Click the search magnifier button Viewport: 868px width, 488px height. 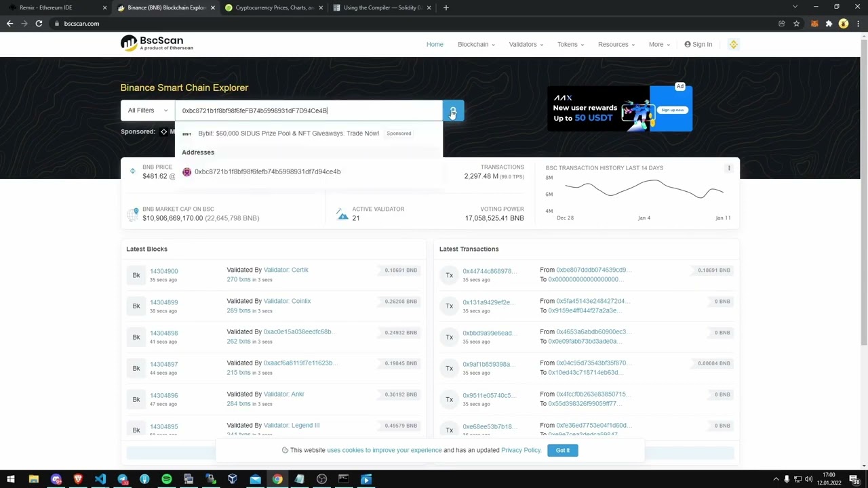[453, 110]
